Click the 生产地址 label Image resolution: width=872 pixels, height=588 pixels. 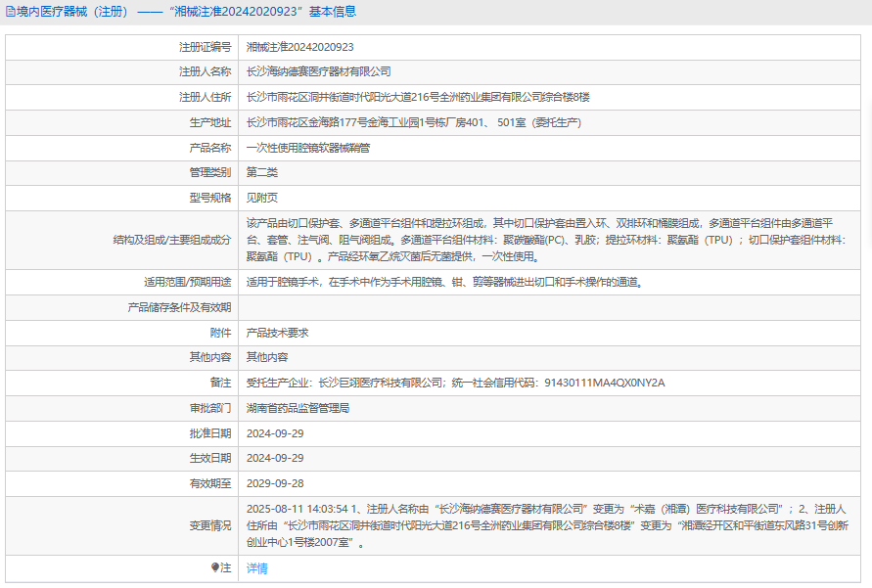tap(210, 122)
